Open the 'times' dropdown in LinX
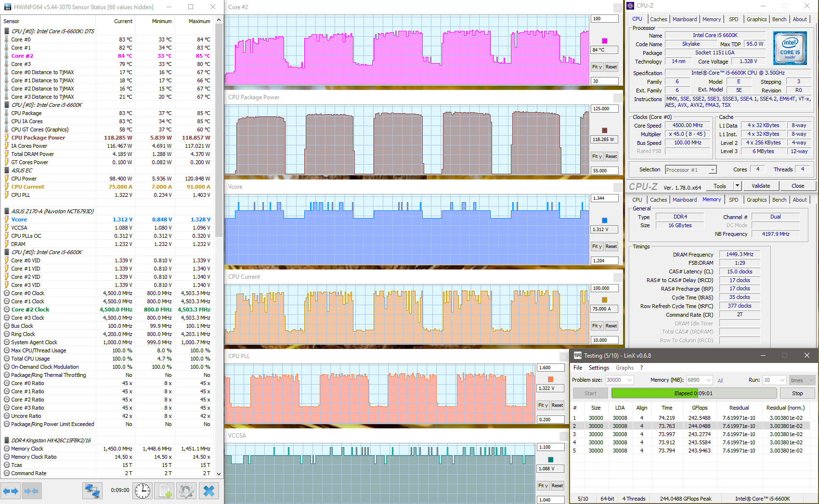 801,380
